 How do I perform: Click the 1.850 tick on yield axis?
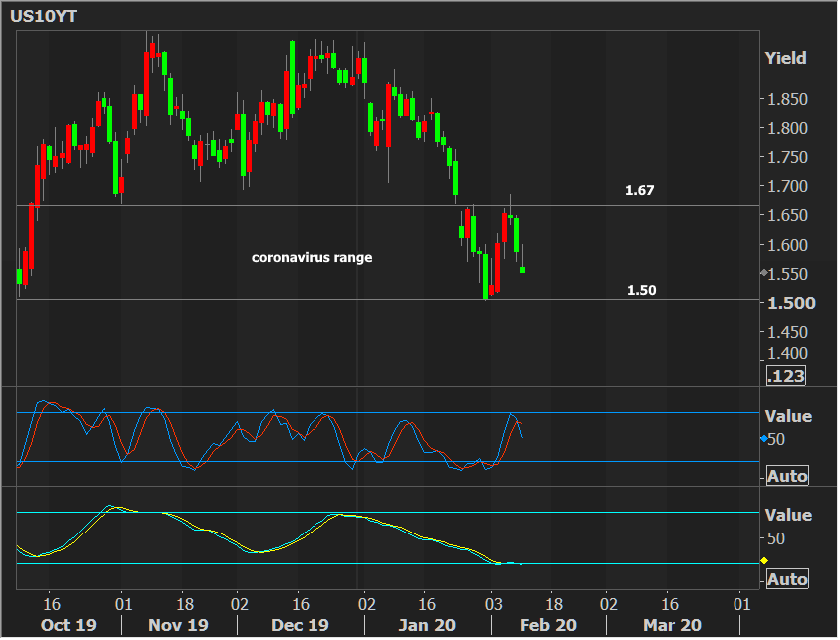[x=786, y=99]
